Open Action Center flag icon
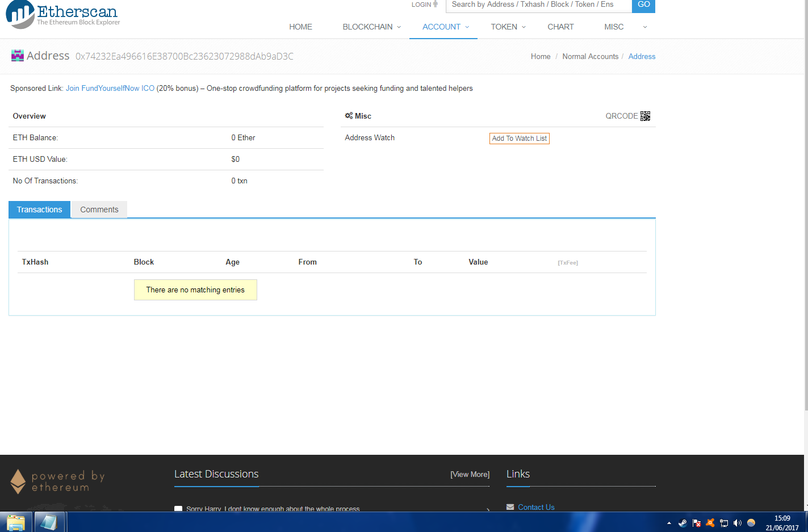The image size is (808, 532). [696, 523]
